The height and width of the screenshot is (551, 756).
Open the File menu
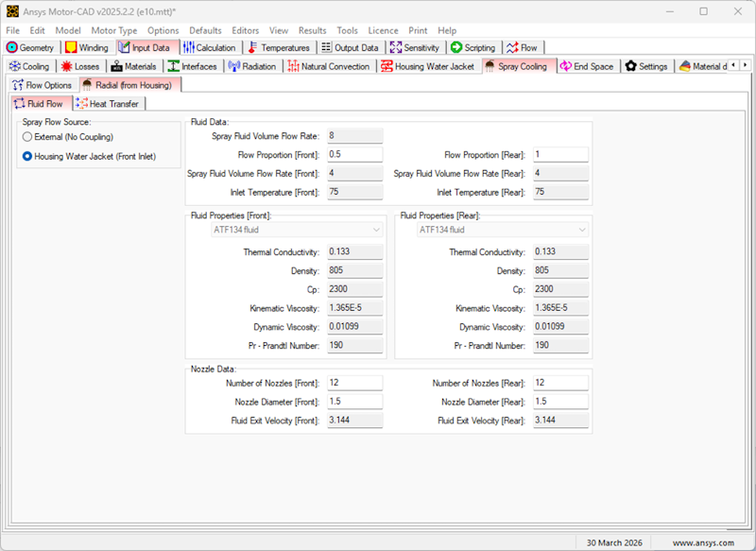click(x=12, y=30)
